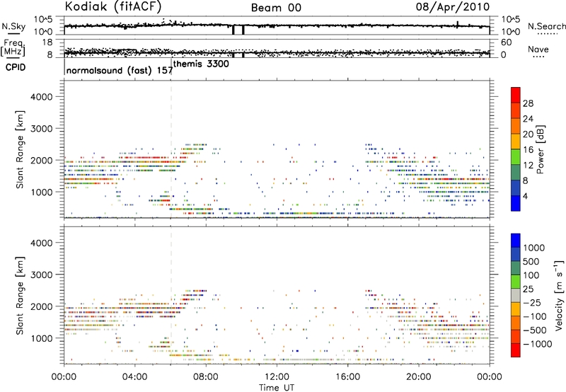Image resolution: width=566 pixels, height=392 pixels.
Task: Click the 'Freq. [MHz]' axis label
Action: click(13, 47)
